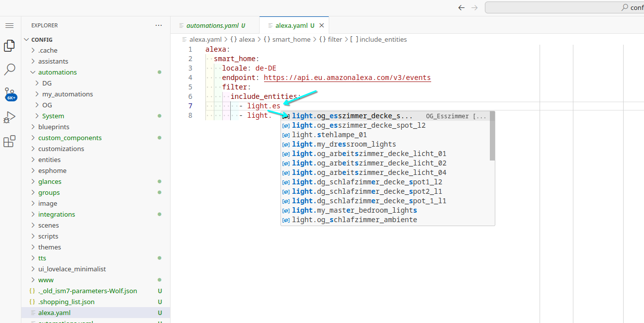Expand the custom_components folder
The width and height of the screenshot is (644, 323).
click(x=70, y=138)
